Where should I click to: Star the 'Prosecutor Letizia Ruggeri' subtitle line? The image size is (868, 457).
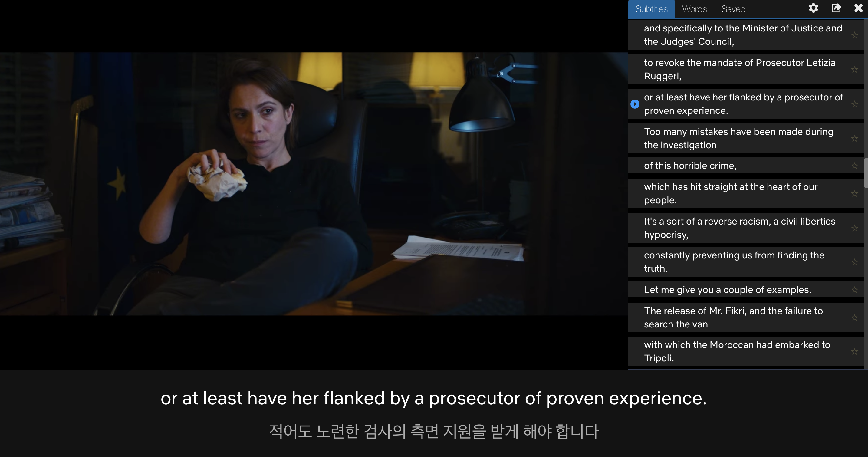click(x=854, y=70)
